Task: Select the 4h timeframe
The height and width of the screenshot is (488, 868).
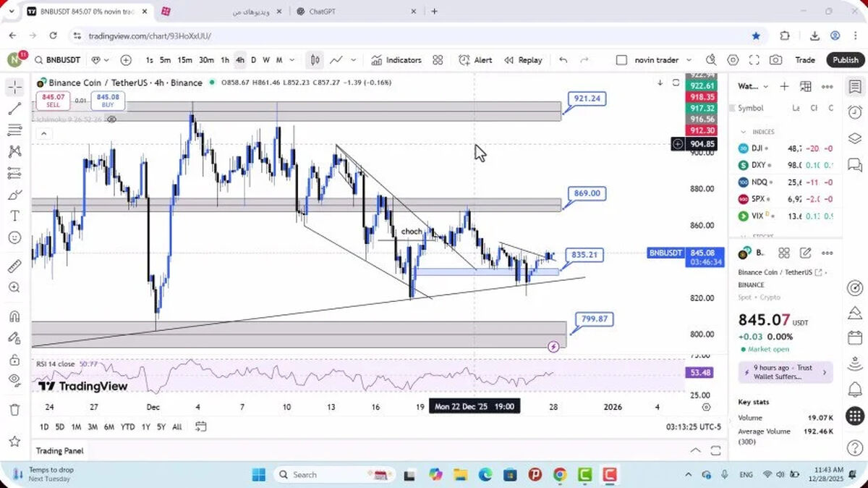Action: [x=240, y=60]
